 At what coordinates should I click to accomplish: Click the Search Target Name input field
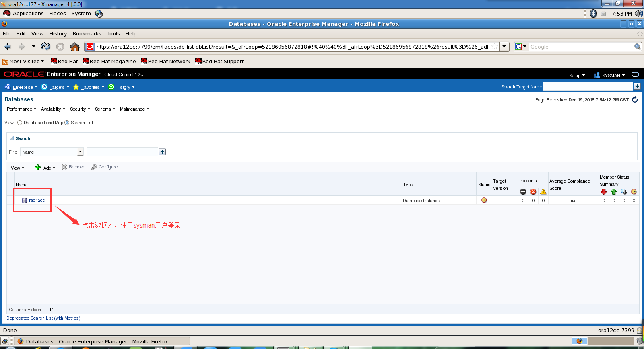point(588,86)
